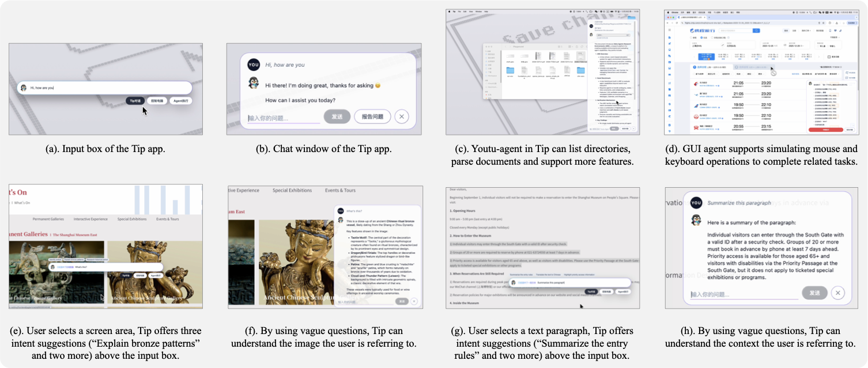Select the one-way radio button on Ctrip
The image size is (868, 368).
pyautogui.click(x=692, y=37)
